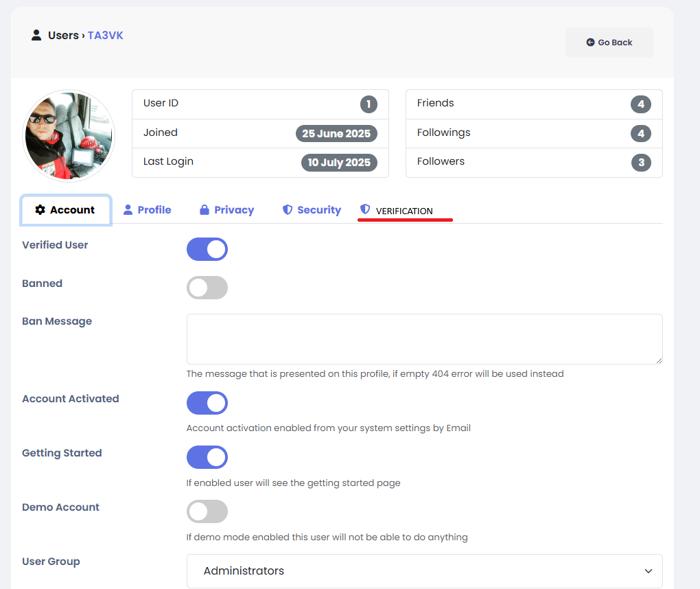This screenshot has width=700, height=589.
Task: Toggle the Verified User switch
Action: point(207,249)
